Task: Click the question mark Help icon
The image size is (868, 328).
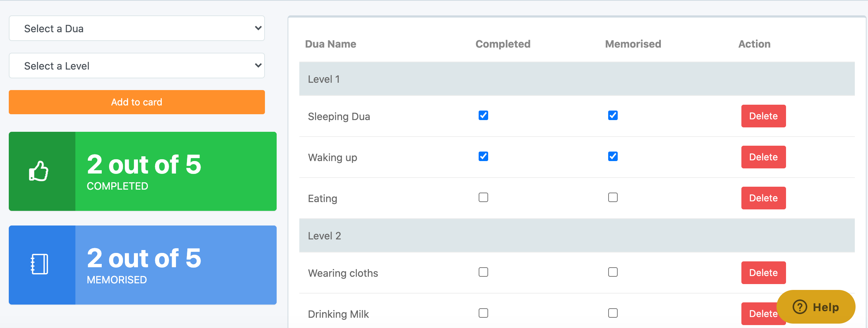Action: 800,307
